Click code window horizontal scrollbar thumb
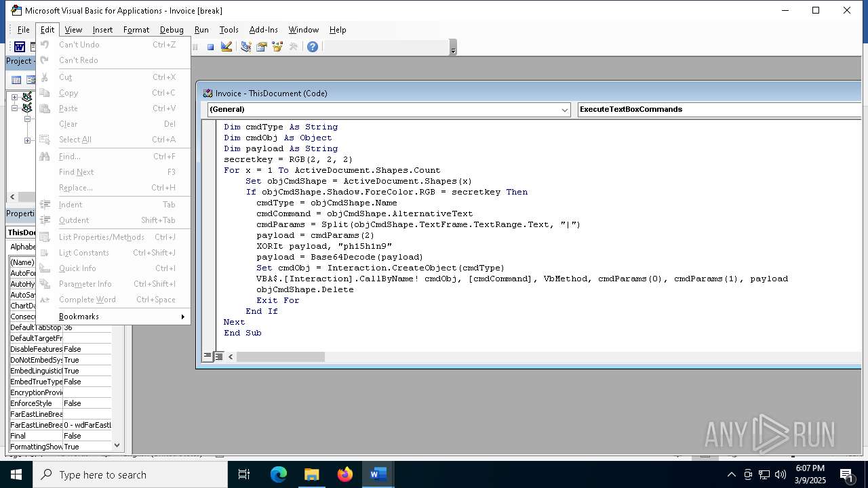This screenshot has height=488, width=868. (x=281, y=357)
